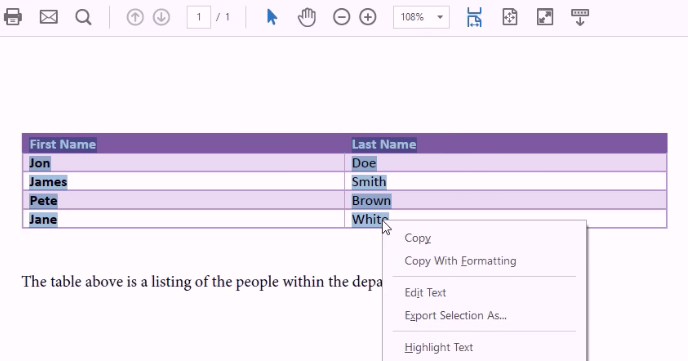Screen dimensions: 688x361
Task: Click the James cell
Action: coord(183,182)
